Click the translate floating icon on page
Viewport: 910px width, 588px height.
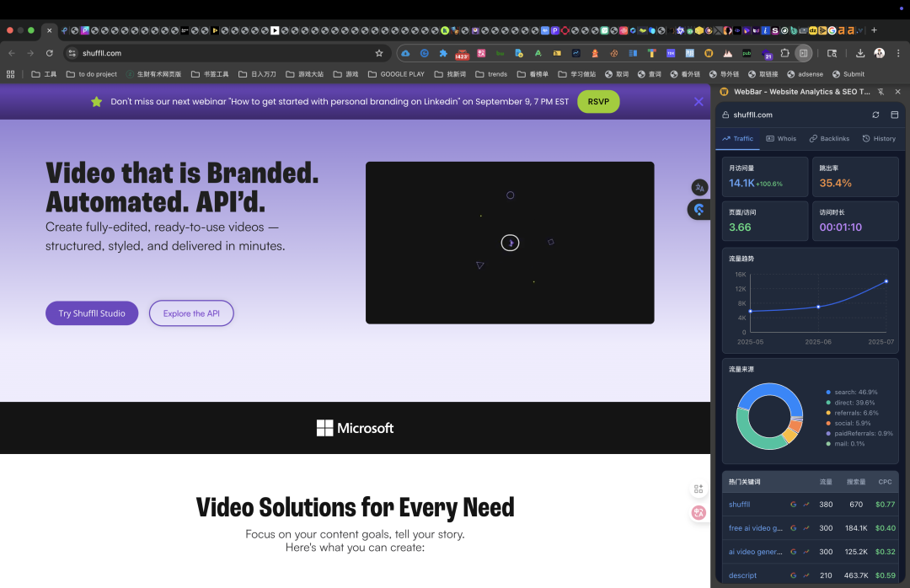(700, 188)
